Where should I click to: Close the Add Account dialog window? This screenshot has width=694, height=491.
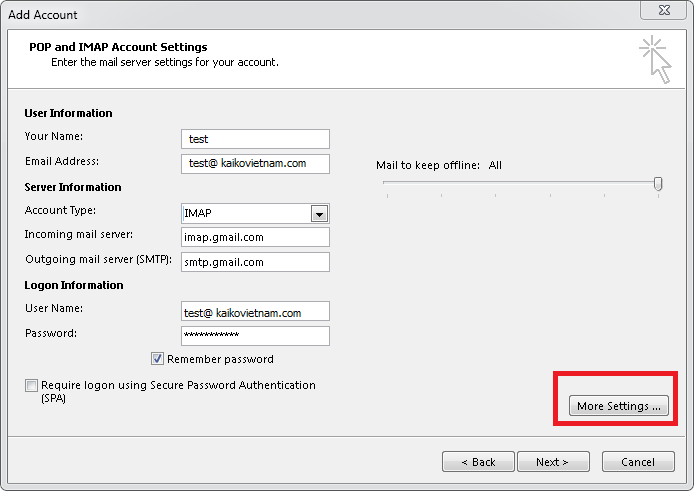[663, 12]
